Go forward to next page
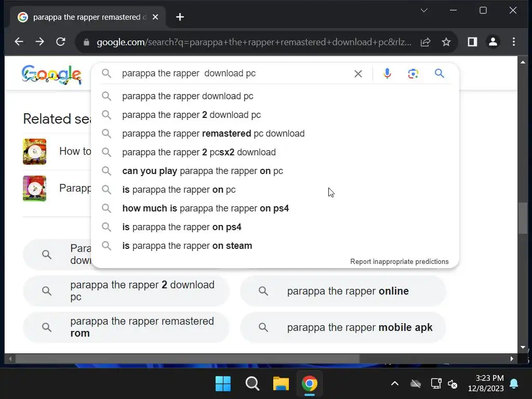 pyautogui.click(x=39, y=42)
